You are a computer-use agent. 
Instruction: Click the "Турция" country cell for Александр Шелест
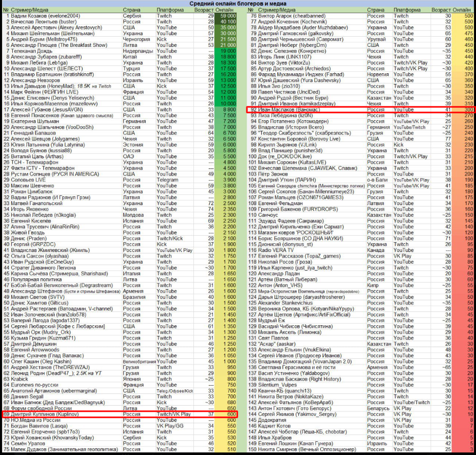[x=131, y=69]
